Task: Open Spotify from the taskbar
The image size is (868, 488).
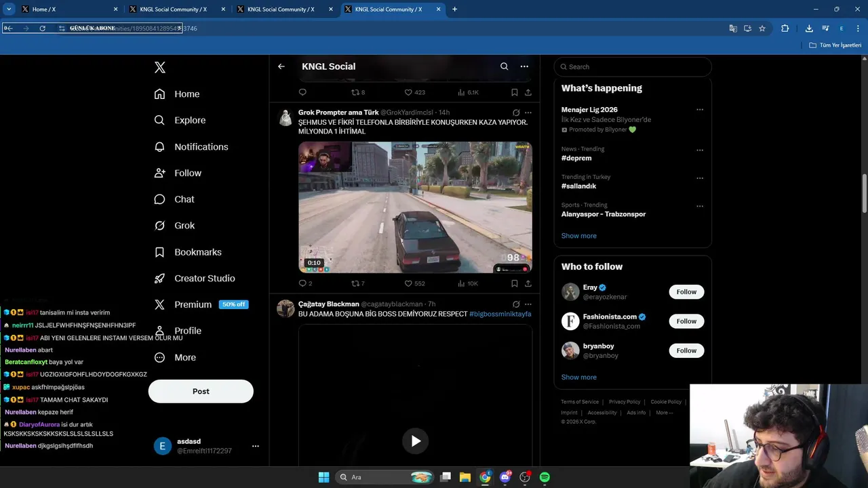Action: tap(545, 477)
